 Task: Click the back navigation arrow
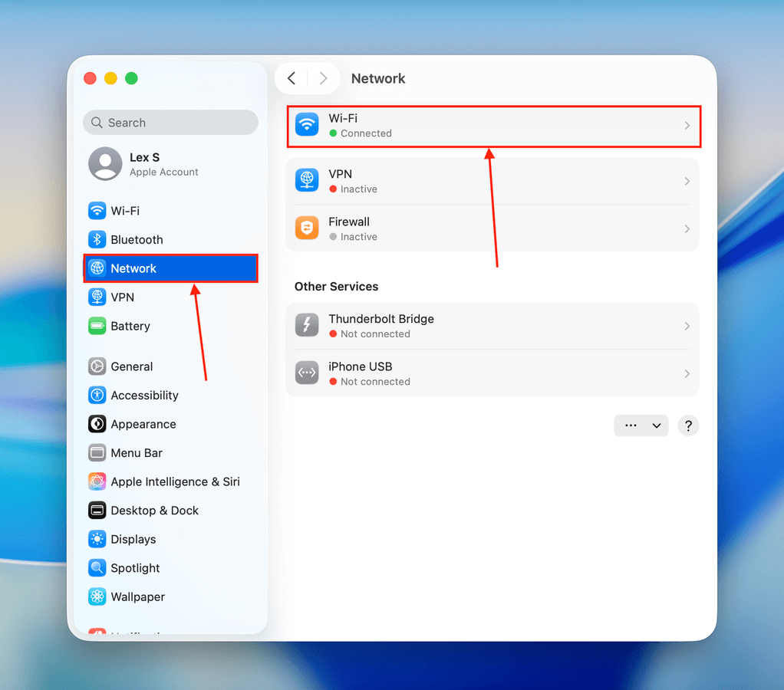[292, 78]
